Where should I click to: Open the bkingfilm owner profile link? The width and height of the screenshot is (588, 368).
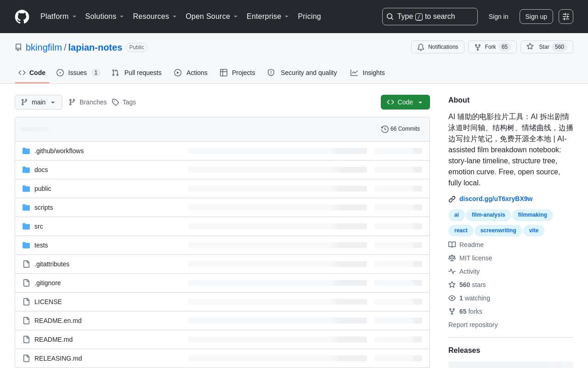tap(44, 47)
